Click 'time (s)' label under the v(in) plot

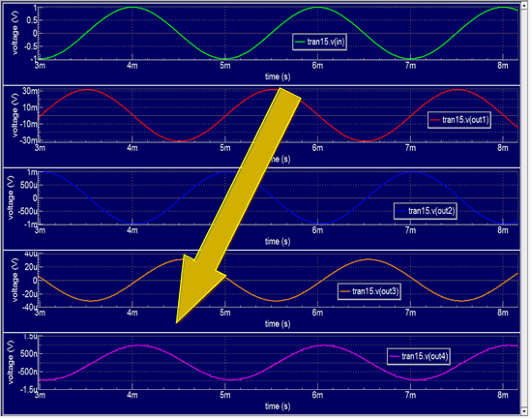coord(278,76)
